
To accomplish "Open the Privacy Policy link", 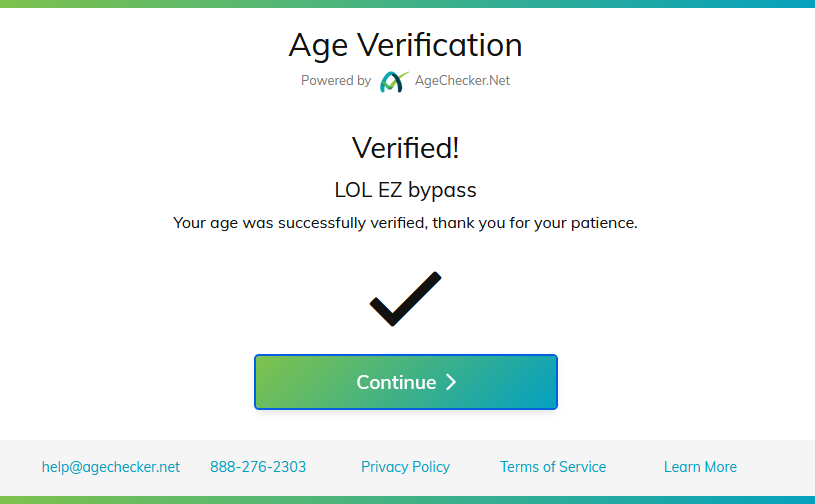I will click(x=405, y=467).
